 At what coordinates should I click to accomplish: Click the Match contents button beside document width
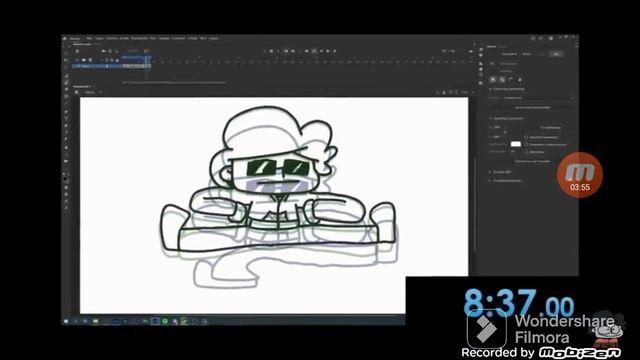pyautogui.click(x=550, y=128)
